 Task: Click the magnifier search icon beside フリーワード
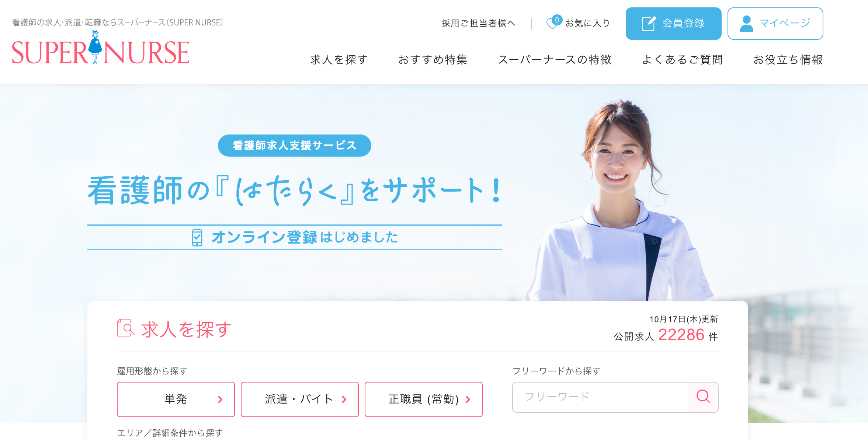[x=703, y=397]
